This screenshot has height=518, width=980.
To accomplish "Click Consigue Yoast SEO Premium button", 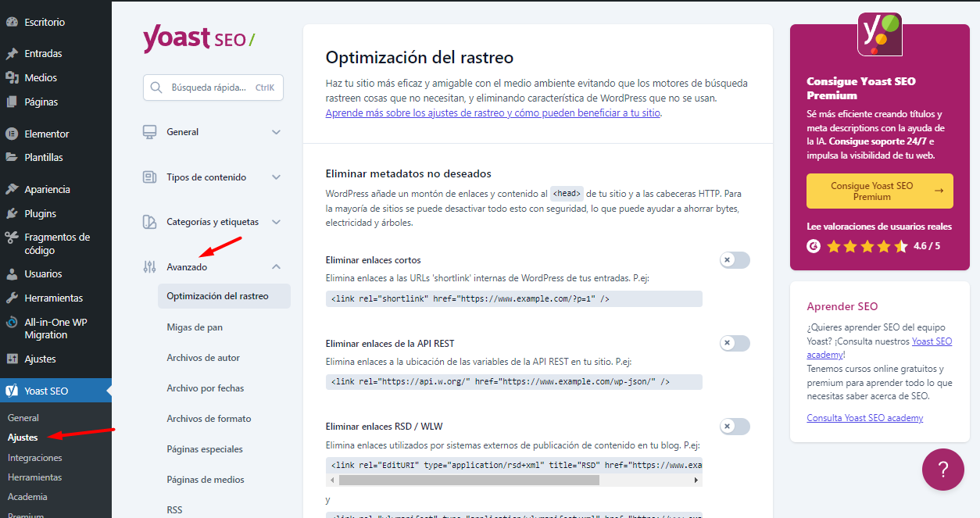I will (x=880, y=191).
